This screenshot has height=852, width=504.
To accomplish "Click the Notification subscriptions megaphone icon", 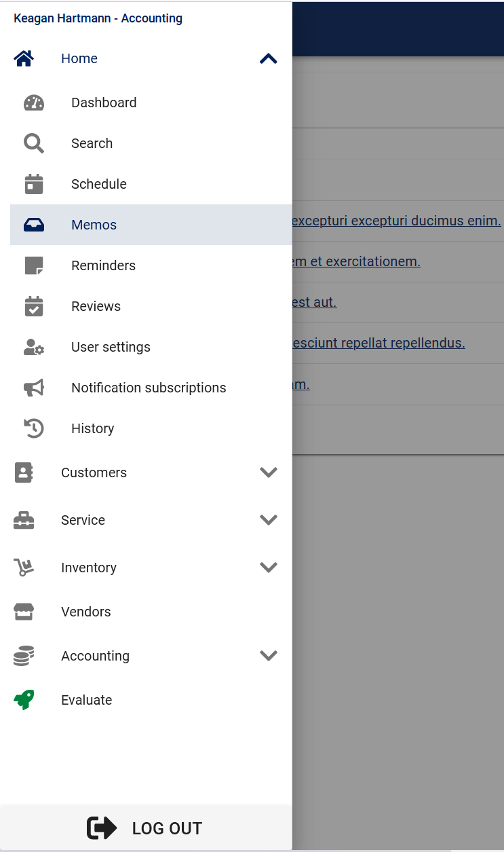I will pyautogui.click(x=34, y=388).
